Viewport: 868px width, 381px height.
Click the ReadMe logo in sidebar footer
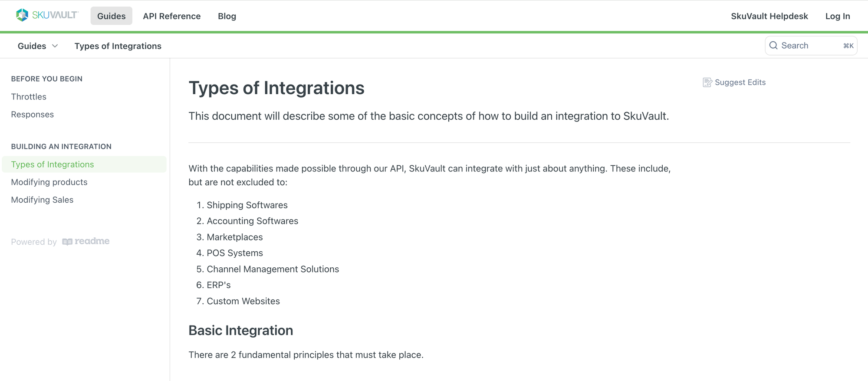tap(86, 241)
